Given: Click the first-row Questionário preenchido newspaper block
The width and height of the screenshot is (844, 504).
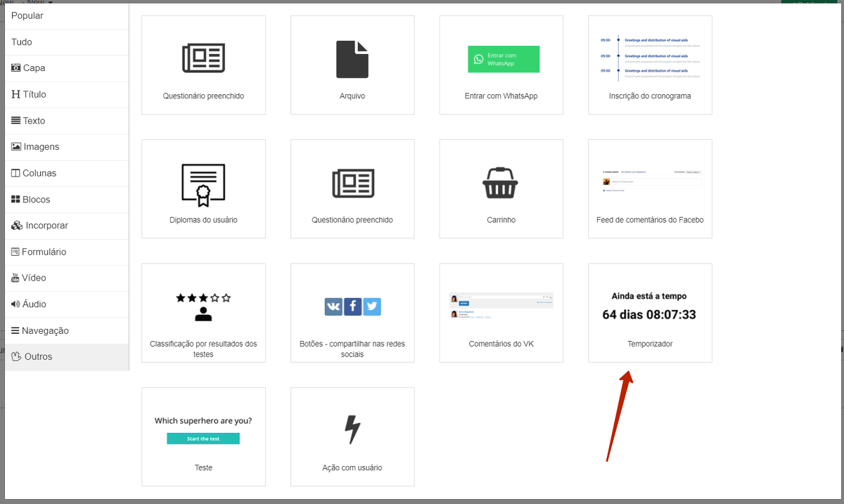Looking at the screenshot, I should click(x=203, y=65).
